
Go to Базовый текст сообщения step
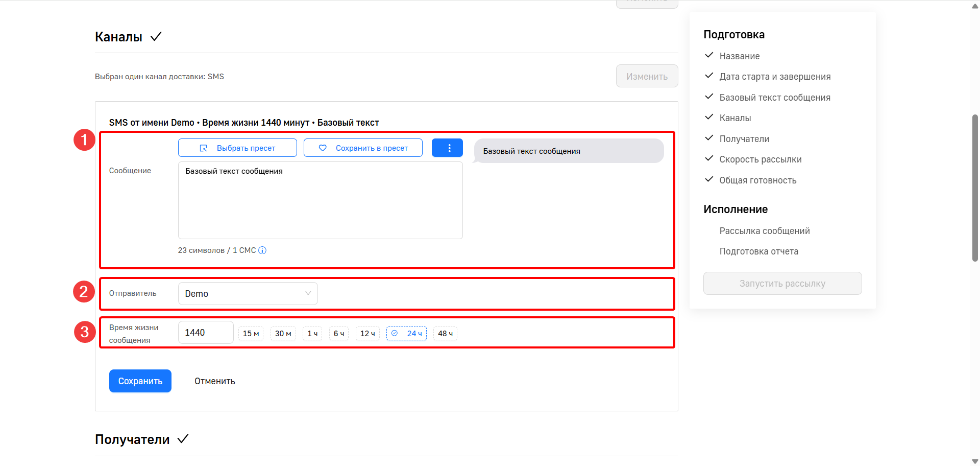[x=774, y=98]
